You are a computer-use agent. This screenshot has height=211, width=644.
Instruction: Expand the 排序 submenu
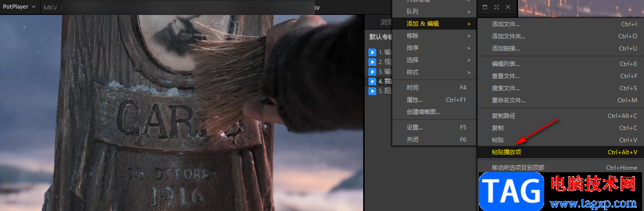coord(434,48)
